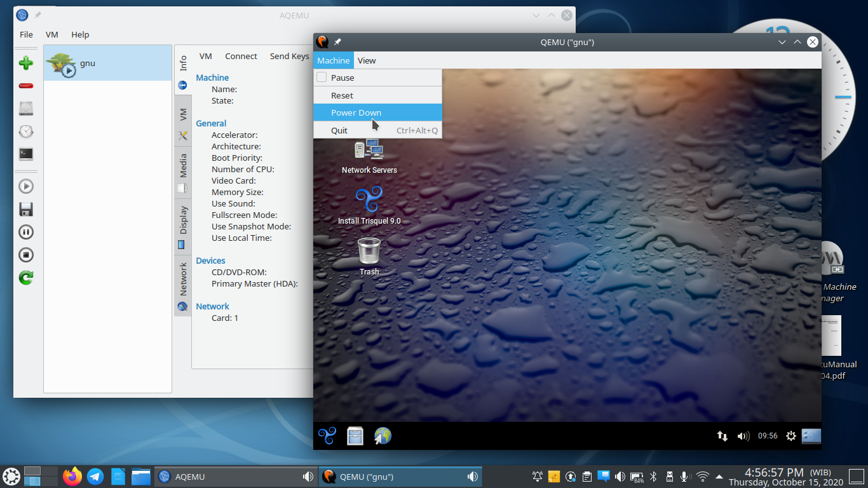Click the 09:56 clock in the guest panel
The image size is (868, 488).
click(x=768, y=436)
